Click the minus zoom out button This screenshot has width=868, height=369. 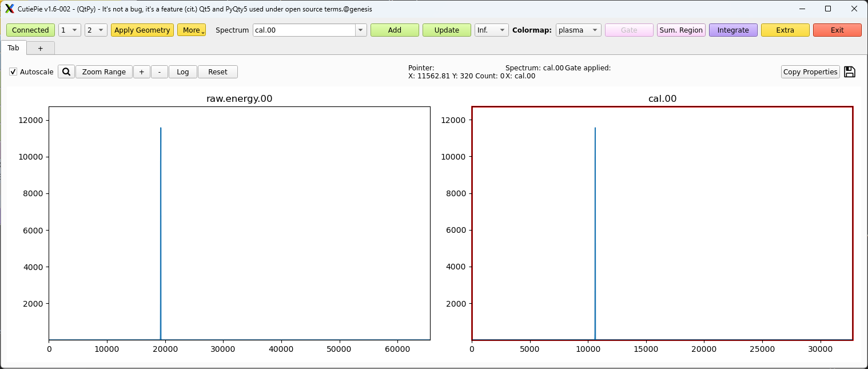pyautogui.click(x=160, y=72)
